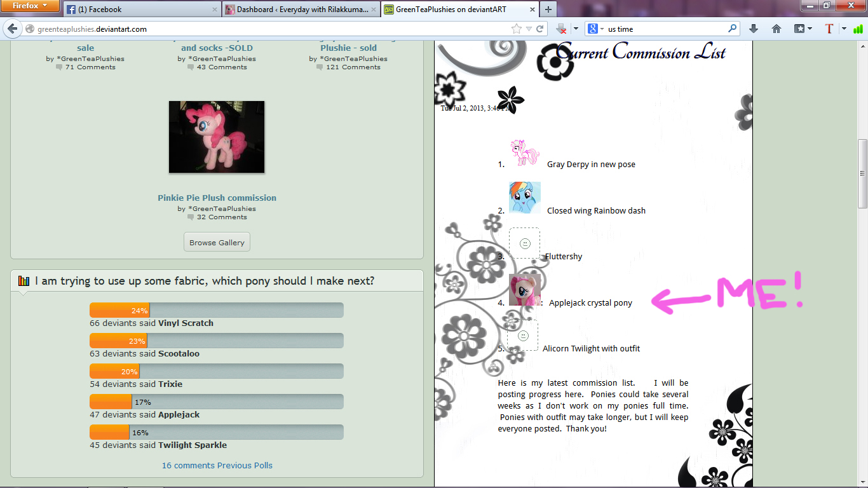
Task: Open the Pinkie Pie Plush commission link
Action: [x=217, y=198]
